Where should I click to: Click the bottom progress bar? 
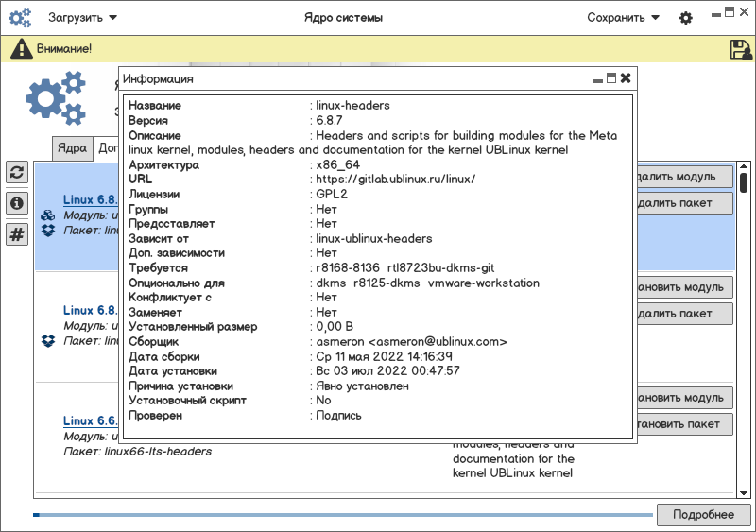(342, 515)
